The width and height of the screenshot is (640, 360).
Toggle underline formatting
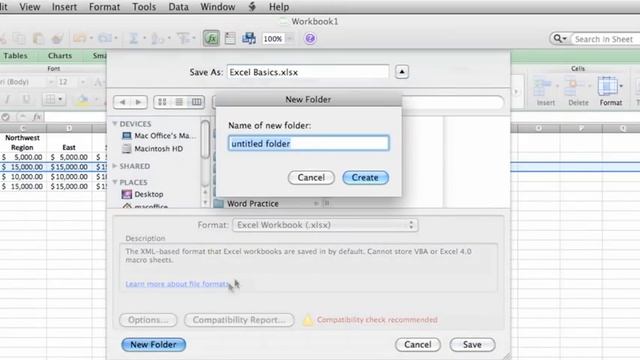pyautogui.click(x=26, y=99)
